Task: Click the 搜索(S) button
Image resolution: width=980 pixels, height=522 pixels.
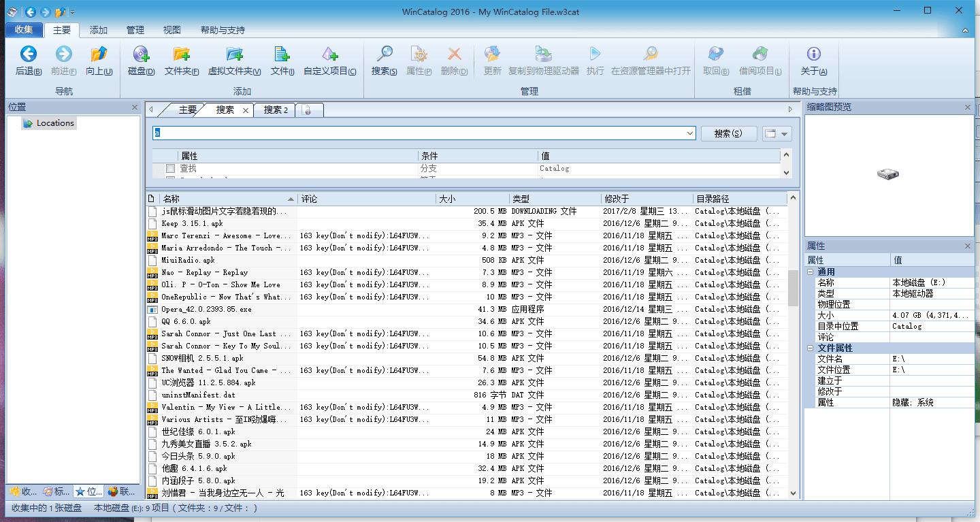Action: (x=729, y=133)
